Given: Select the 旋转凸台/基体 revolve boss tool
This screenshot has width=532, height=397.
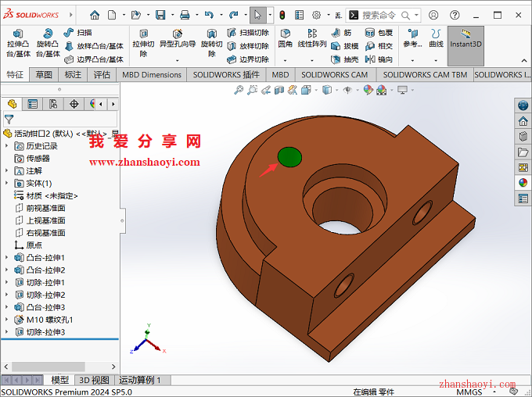Looking at the screenshot, I should point(48,43).
